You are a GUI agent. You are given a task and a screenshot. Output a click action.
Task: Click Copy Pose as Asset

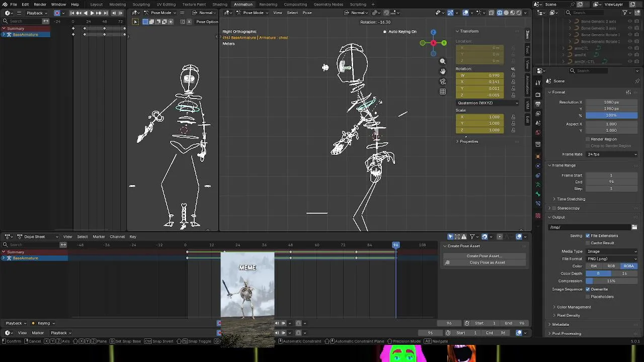point(484,262)
